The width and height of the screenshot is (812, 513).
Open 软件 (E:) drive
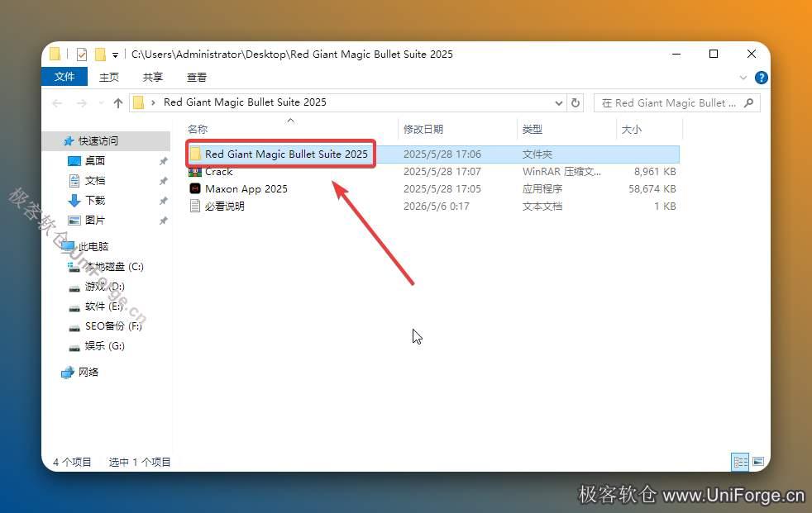coord(103,306)
